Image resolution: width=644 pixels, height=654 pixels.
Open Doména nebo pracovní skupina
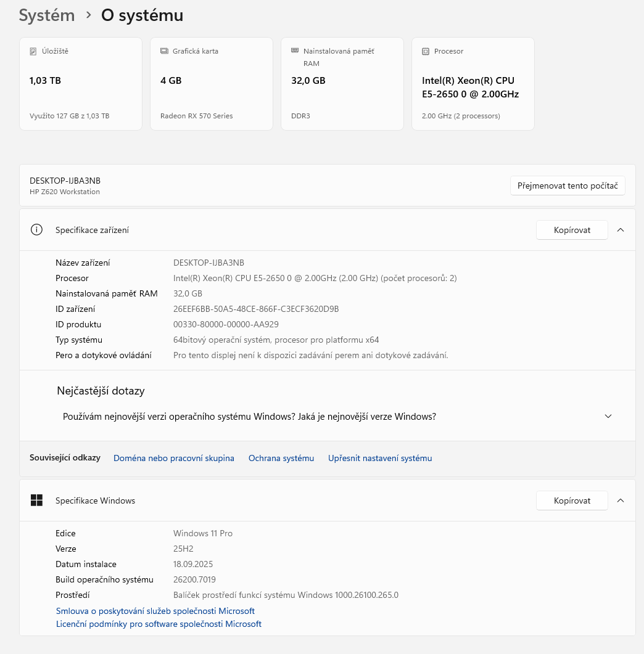(x=174, y=458)
